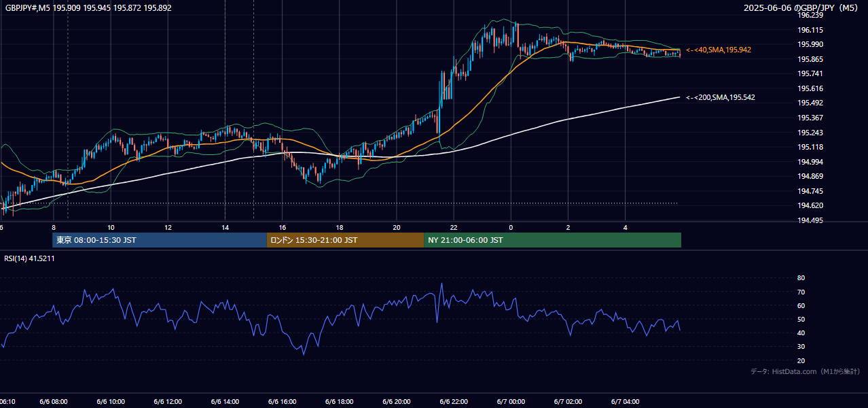Click the RSI scale level 80
This screenshot has width=868, height=408.
pos(801,278)
